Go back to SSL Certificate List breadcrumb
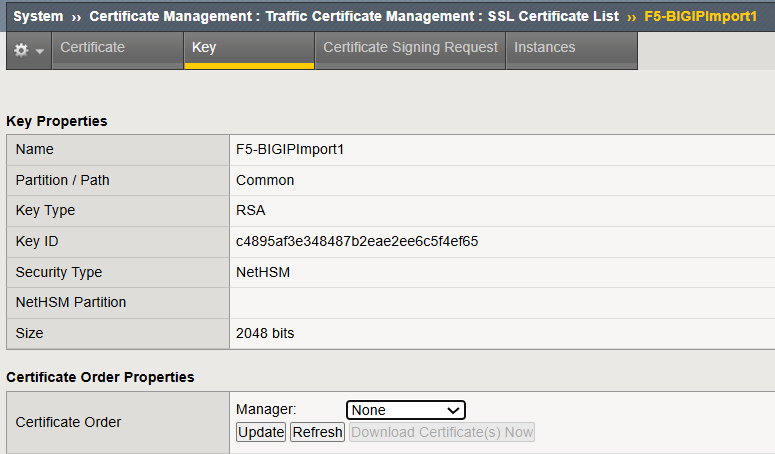The height and width of the screenshot is (454, 775). coord(553,16)
